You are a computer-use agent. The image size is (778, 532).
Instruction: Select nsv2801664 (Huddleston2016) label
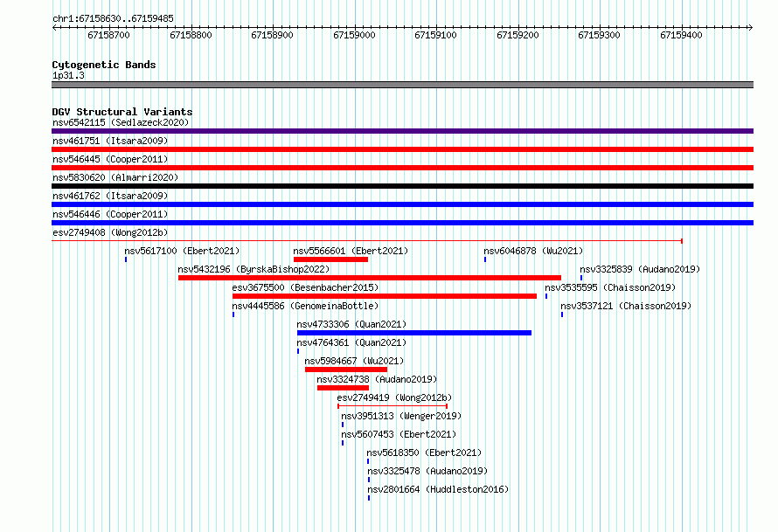click(x=438, y=489)
